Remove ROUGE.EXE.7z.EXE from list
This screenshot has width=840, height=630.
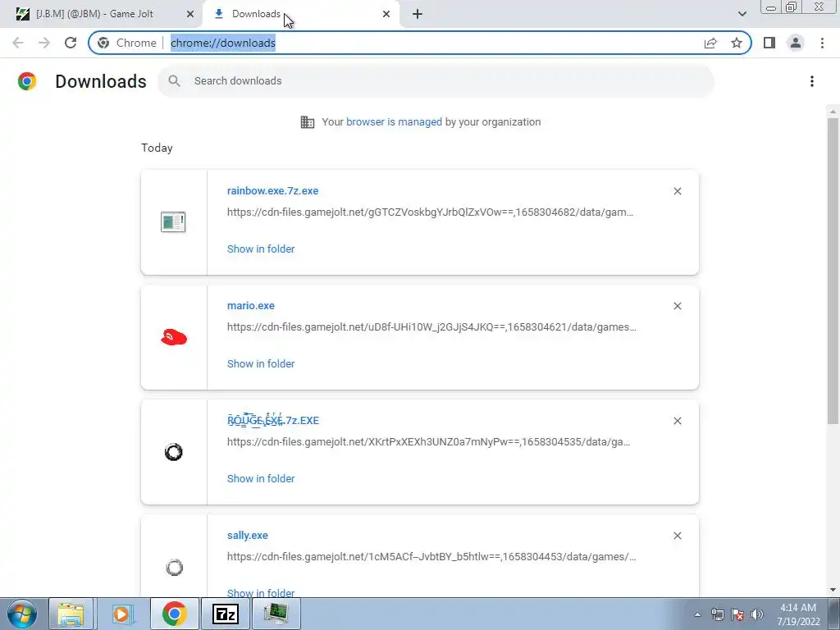[x=677, y=421]
